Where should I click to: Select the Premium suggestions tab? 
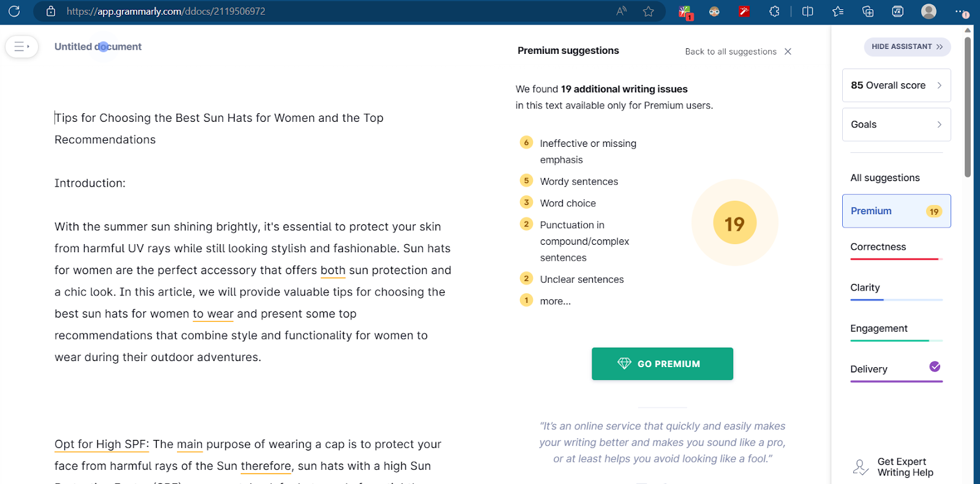[x=896, y=210]
